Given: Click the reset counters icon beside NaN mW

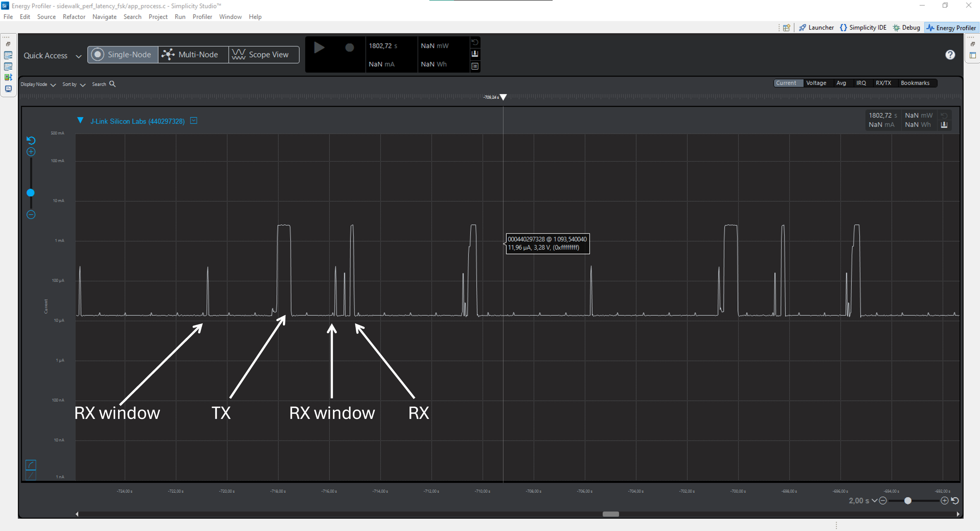Looking at the screenshot, I should 475,42.
